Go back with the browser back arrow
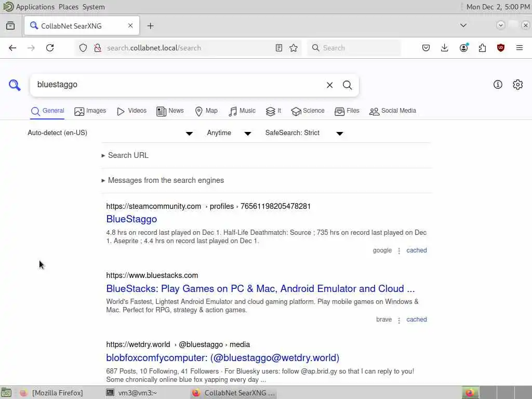 point(12,48)
